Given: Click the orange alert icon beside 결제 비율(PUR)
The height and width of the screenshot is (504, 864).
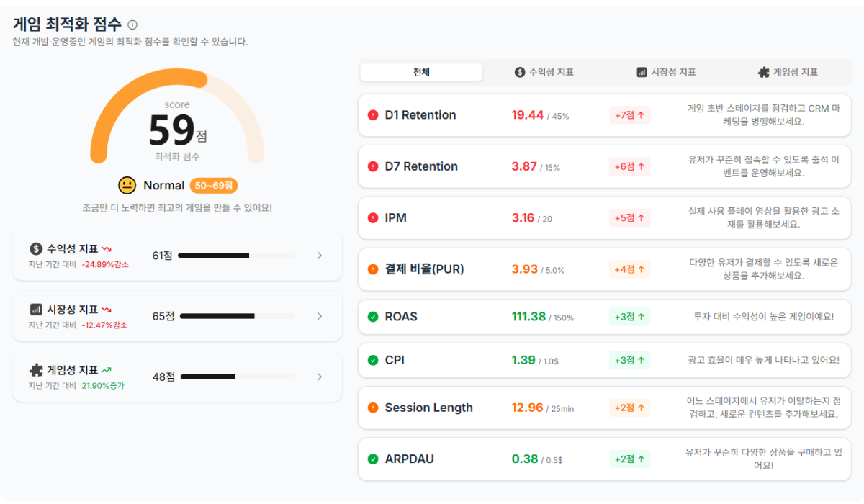Looking at the screenshot, I should [373, 269].
